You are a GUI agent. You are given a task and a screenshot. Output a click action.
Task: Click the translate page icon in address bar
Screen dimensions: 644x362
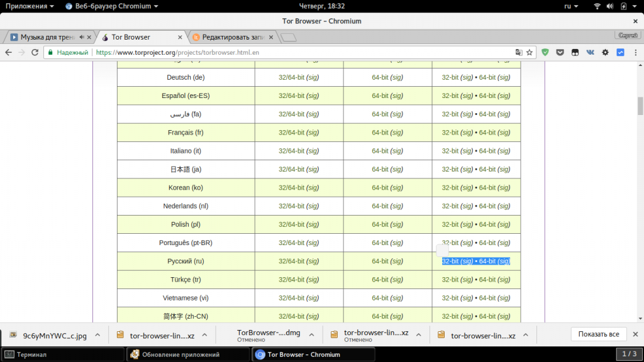coord(519,53)
